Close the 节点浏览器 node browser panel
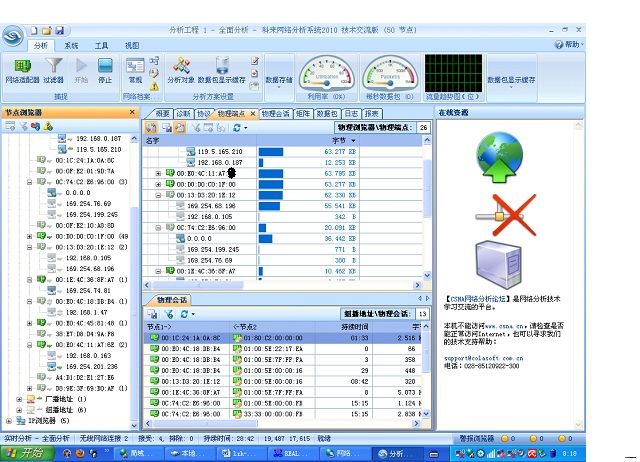This screenshot has height=462, width=640. [132, 112]
